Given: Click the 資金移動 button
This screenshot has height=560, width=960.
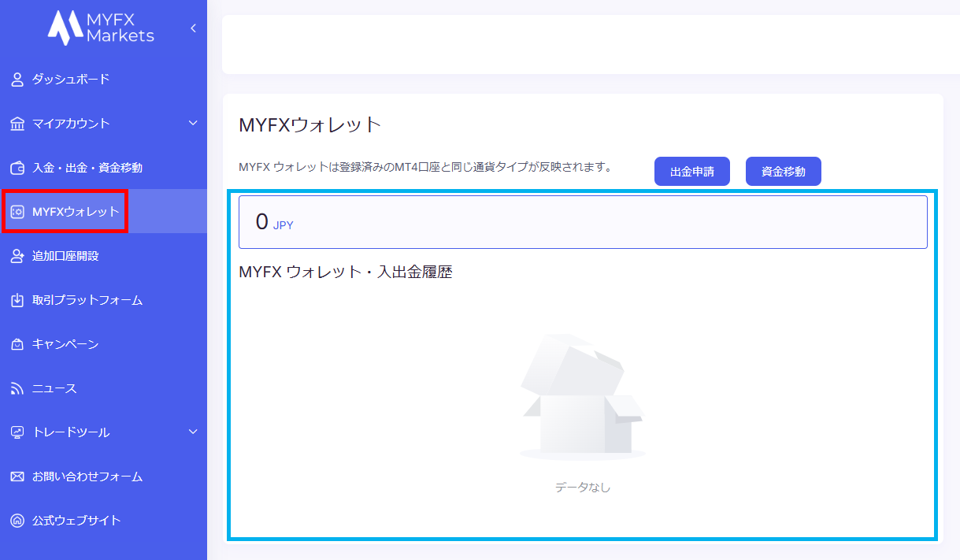Looking at the screenshot, I should [x=784, y=172].
